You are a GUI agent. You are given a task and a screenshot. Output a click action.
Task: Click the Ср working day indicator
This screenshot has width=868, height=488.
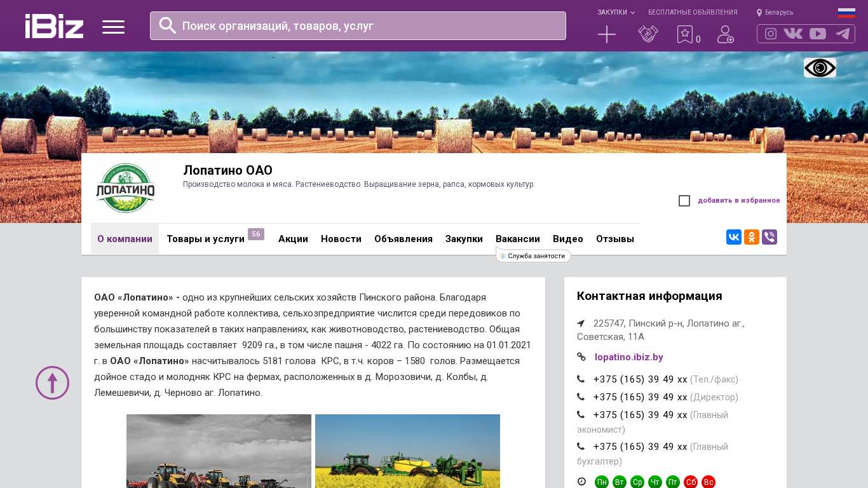(637, 482)
